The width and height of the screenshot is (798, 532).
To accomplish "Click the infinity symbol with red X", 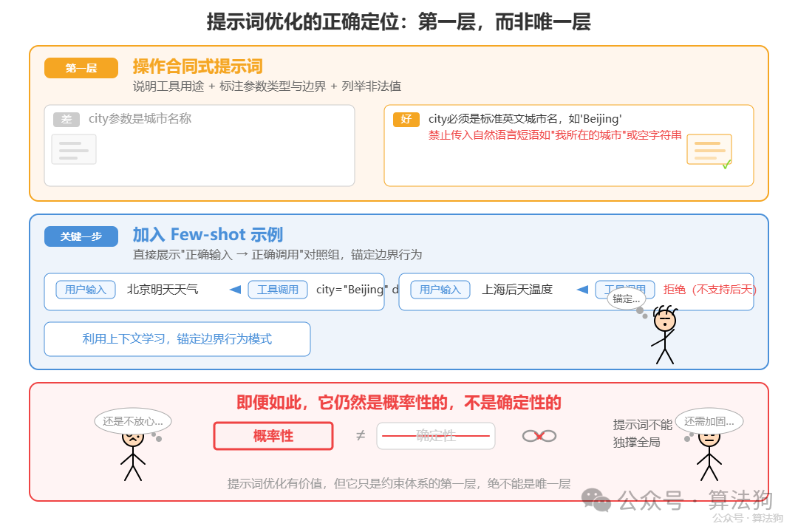I will 539,436.
